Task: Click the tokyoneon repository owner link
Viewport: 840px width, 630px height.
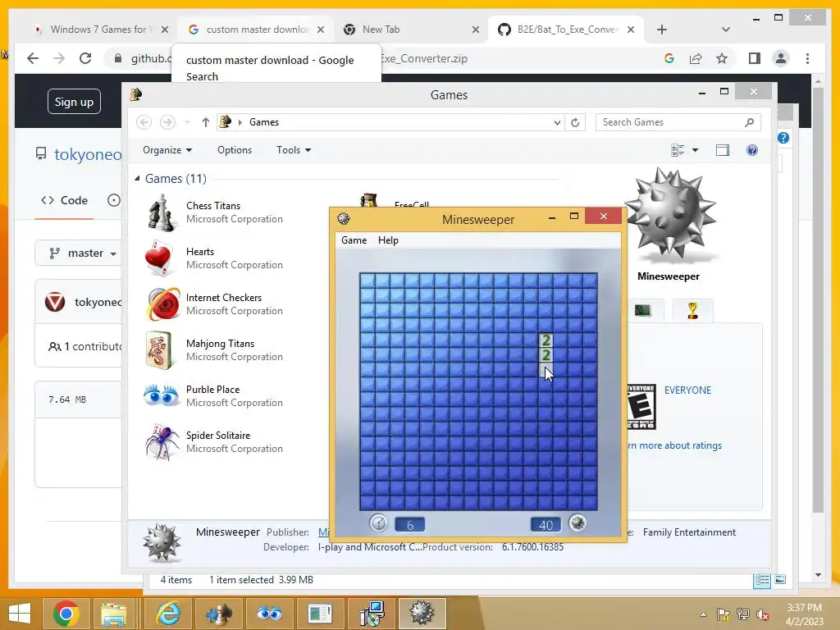Action: pyautogui.click(x=88, y=154)
